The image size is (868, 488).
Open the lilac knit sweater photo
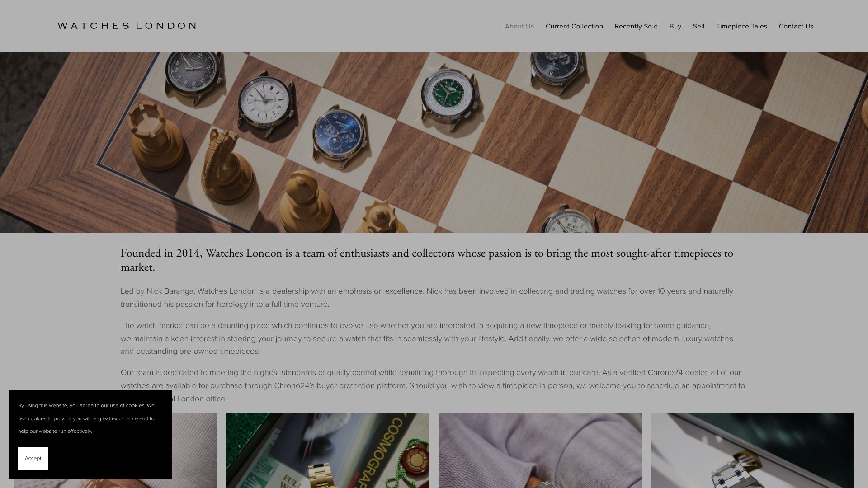540,450
